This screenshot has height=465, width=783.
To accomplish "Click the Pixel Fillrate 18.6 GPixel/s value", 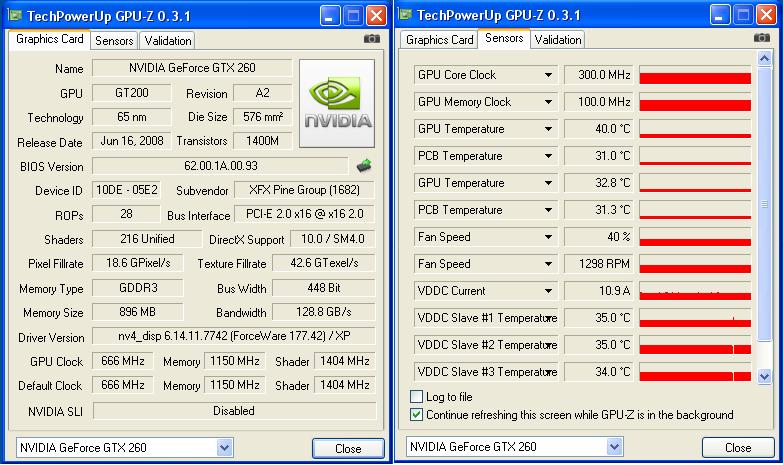I will click(x=137, y=263).
